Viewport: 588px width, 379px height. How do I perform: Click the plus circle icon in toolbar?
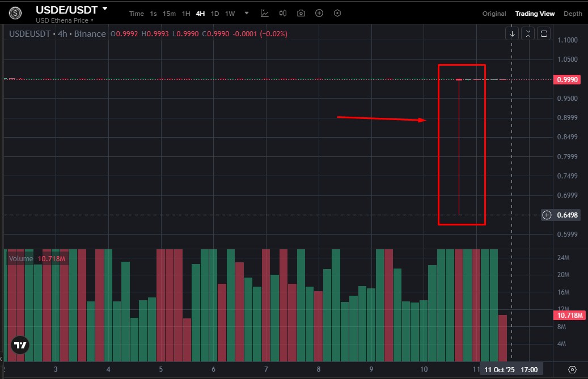pyautogui.click(x=319, y=13)
